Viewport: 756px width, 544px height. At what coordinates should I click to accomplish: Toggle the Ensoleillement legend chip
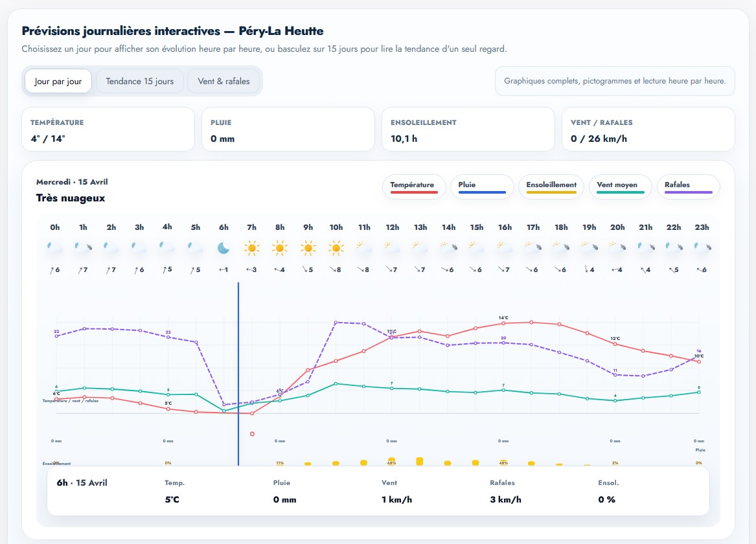pos(551,187)
